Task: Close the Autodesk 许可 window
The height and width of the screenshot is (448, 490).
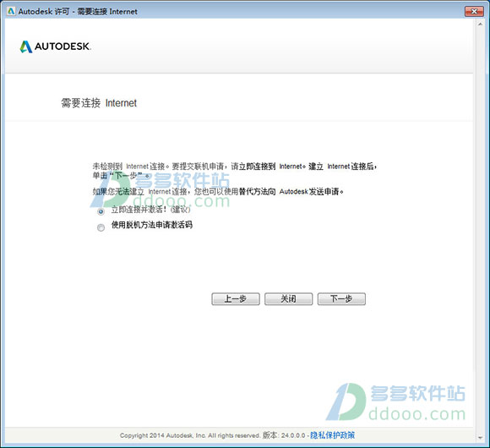Action: [x=474, y=11]
